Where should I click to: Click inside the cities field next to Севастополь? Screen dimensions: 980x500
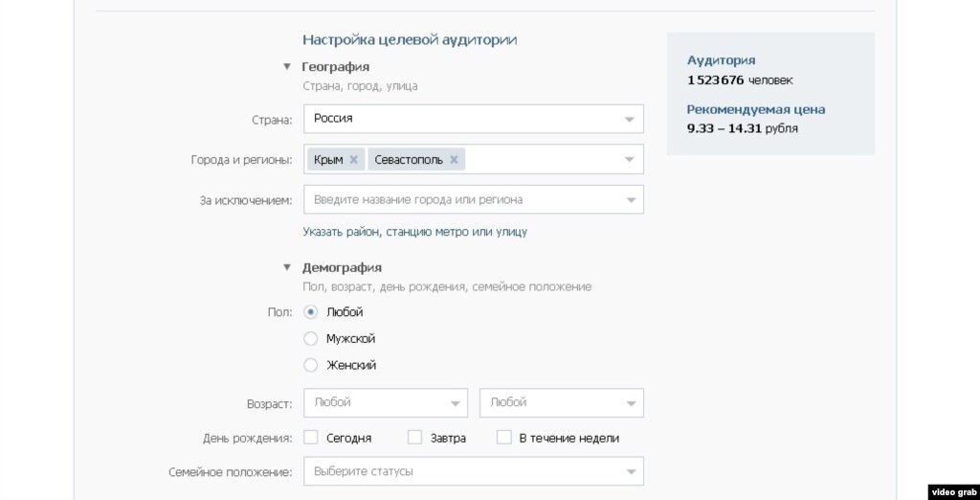[541, 160]
